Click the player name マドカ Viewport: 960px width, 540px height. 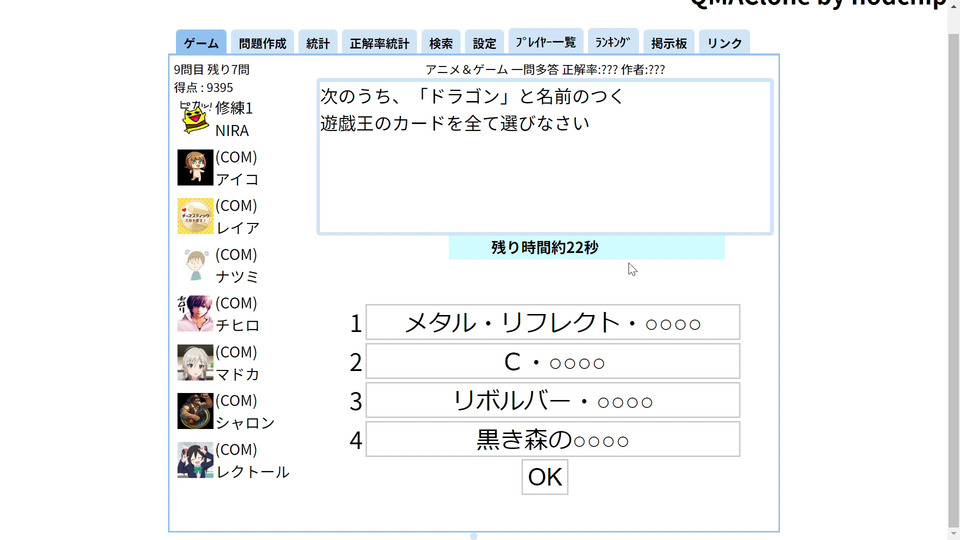click(x=238, y=374)
